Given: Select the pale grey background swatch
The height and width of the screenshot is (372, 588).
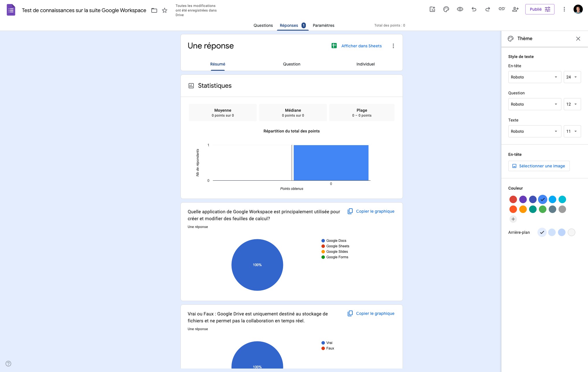Looking at the screenshot, I should point(572,232).
